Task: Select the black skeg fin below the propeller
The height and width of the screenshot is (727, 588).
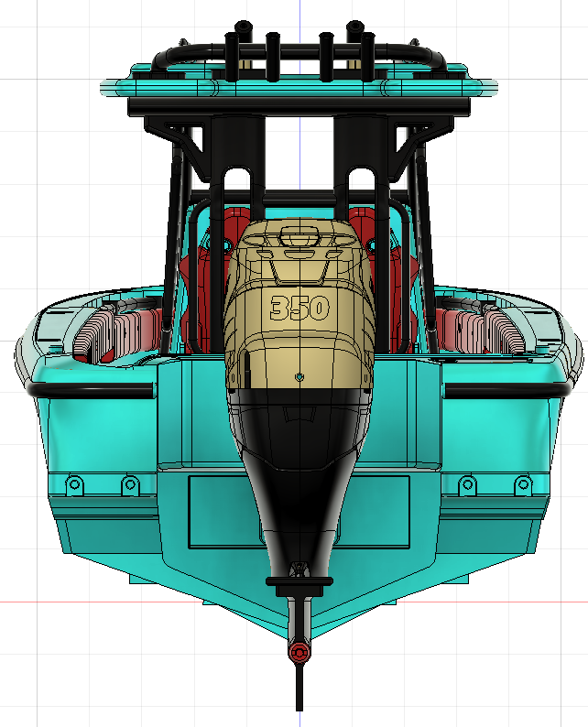Action: pos(299,686)
